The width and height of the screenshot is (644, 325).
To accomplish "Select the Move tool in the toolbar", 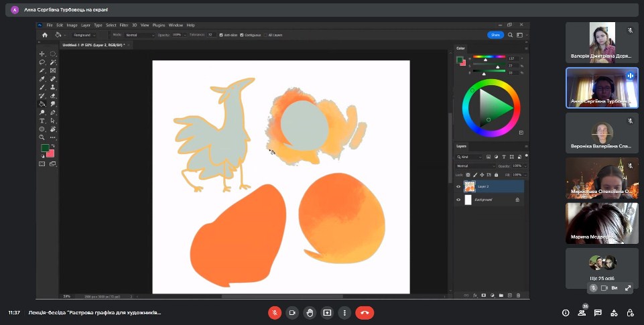I will point(42,54).
